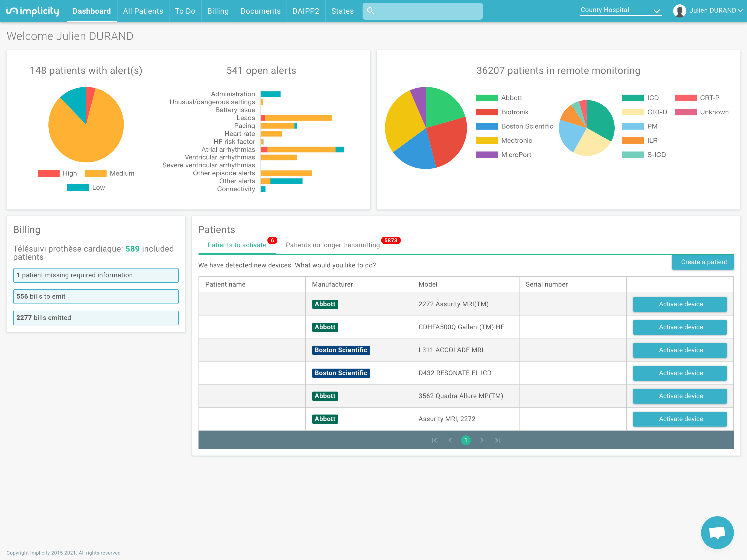Open the 556 bills to emit box

tap(96, 297)
